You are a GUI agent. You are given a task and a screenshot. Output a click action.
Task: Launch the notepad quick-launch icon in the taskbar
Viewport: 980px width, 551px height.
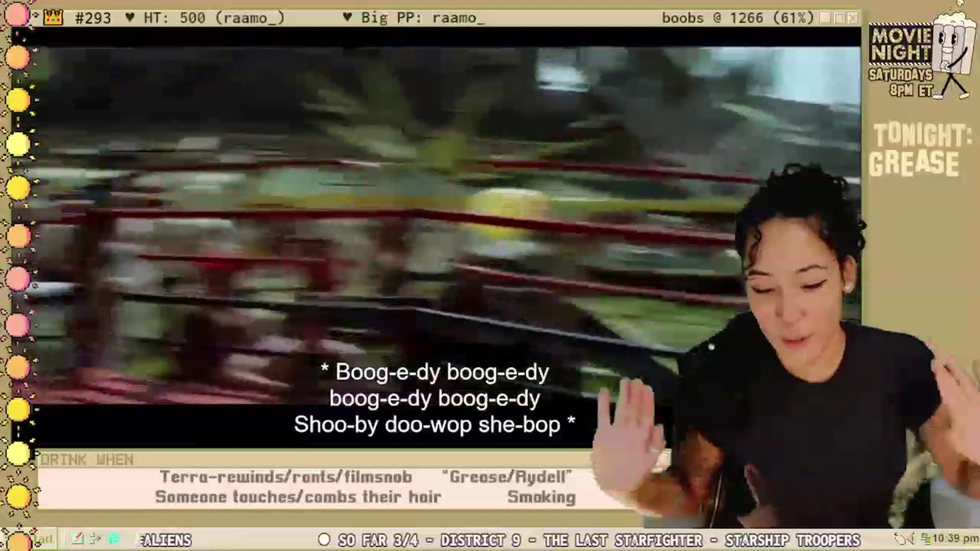click(77, 539)
